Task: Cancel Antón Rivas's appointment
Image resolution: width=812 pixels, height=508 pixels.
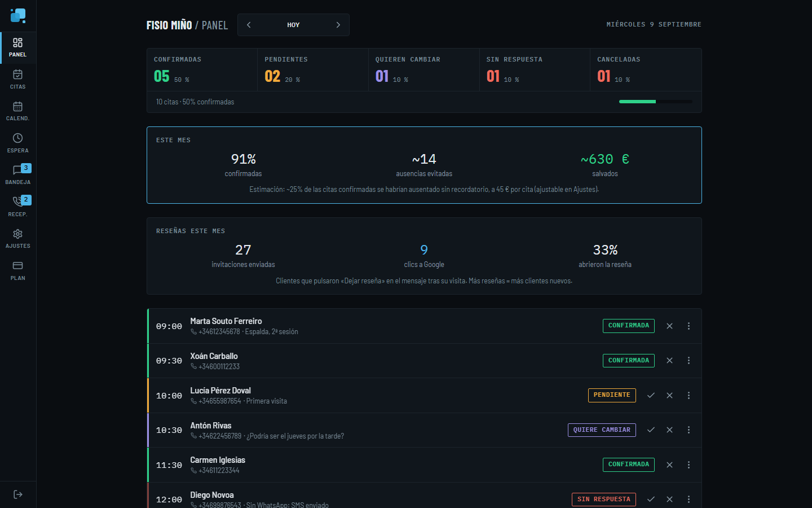Action: (669, 430)
